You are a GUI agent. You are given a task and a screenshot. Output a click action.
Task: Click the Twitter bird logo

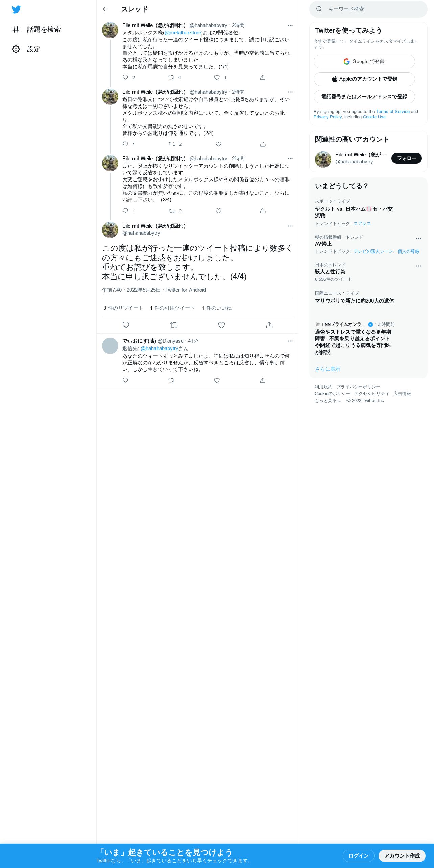pos(16,9)
